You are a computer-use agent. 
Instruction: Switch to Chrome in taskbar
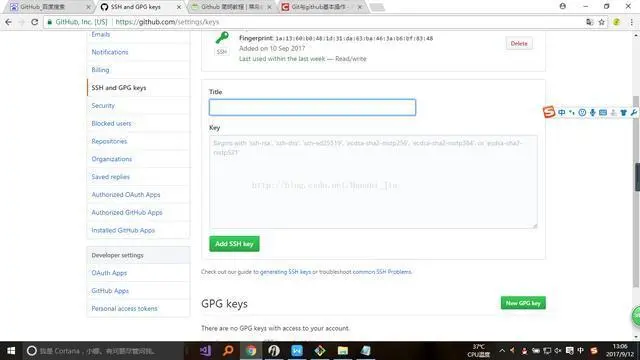tap(251, 351)
